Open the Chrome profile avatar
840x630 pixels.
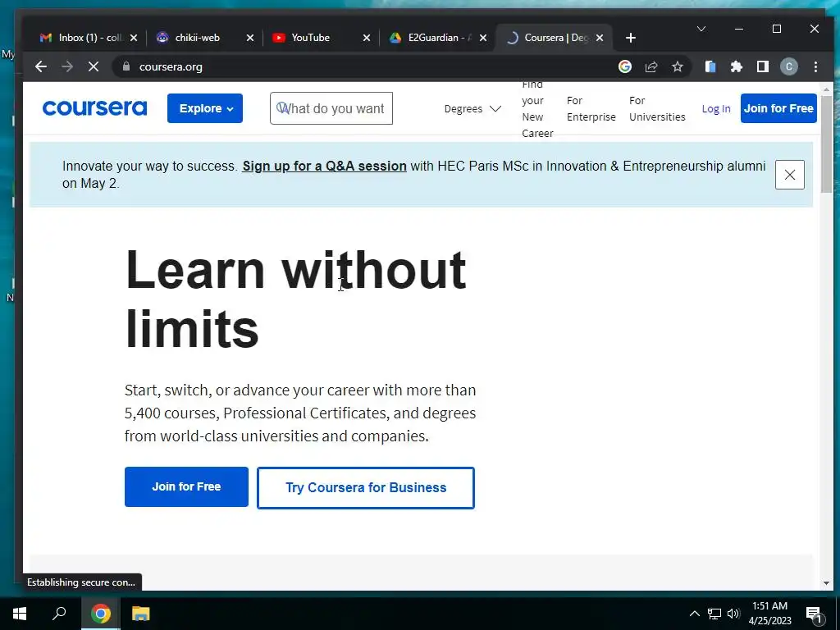coord(788,66)
